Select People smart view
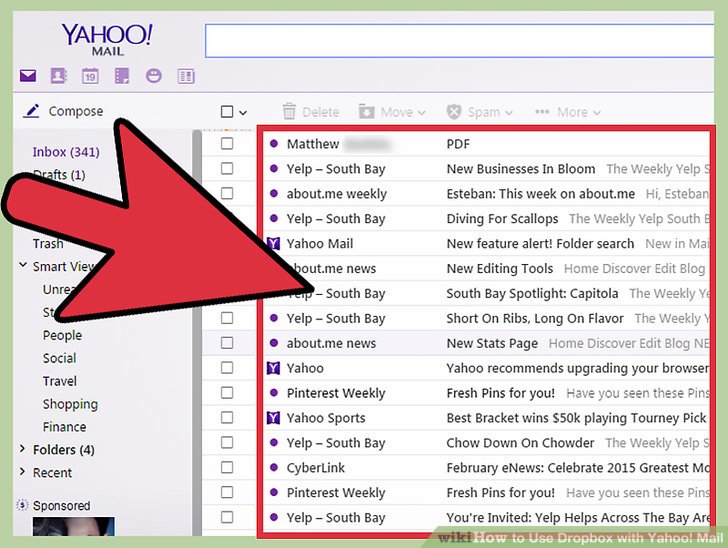Viewport: 728px width, 548px height. 62,335
